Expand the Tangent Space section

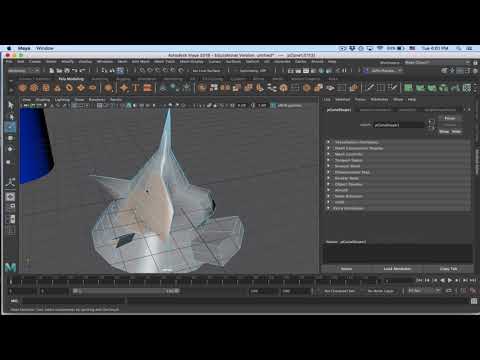pos(399,160)
